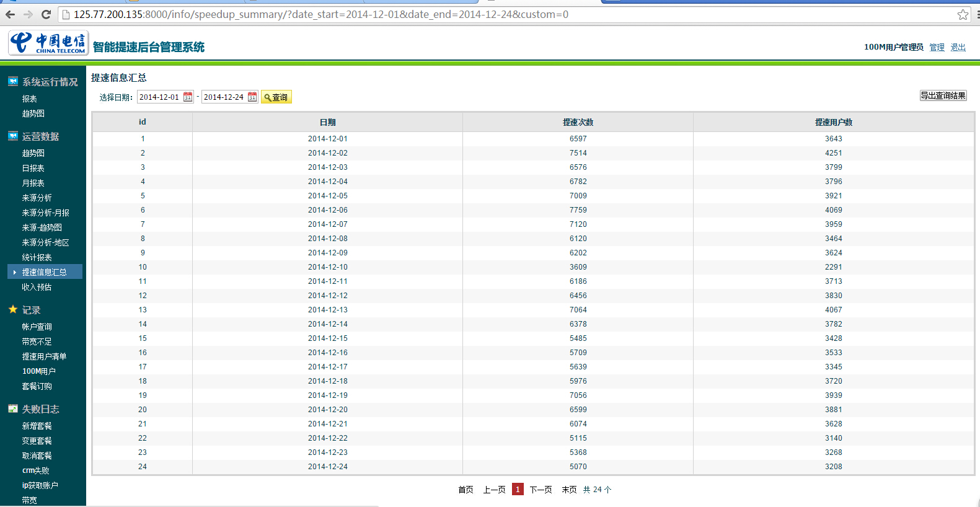The image size is (980, 507).
Task: Select page number 1
Action: 518,490
